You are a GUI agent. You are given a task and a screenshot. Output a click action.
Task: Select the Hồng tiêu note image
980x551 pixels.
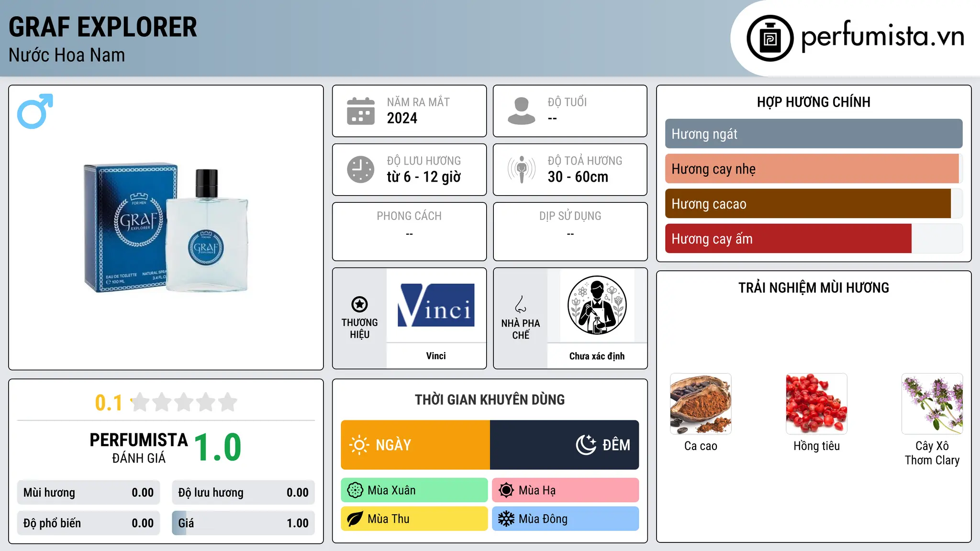[x=816, y=404]
